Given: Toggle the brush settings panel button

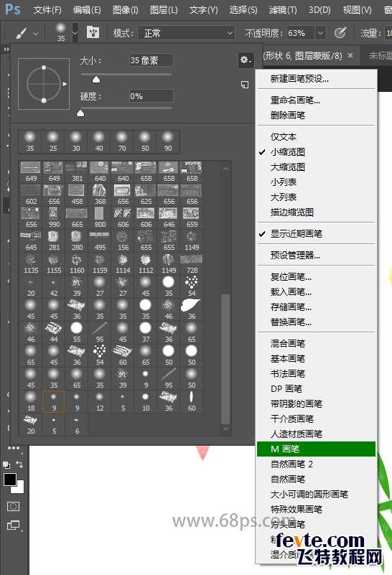Looking at the screenshot, I should [x=93, y=33].
